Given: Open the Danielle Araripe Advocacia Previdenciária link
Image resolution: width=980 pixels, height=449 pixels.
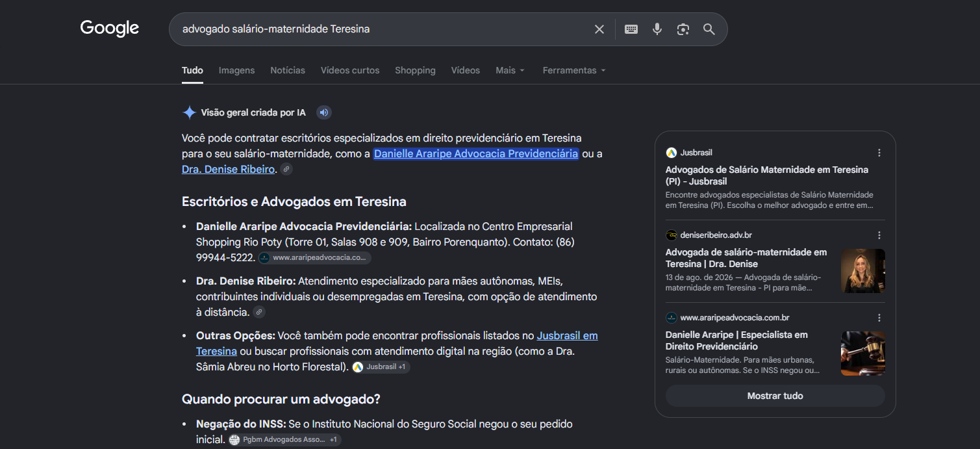Looking at the screenshot, I should click(476, 154).
